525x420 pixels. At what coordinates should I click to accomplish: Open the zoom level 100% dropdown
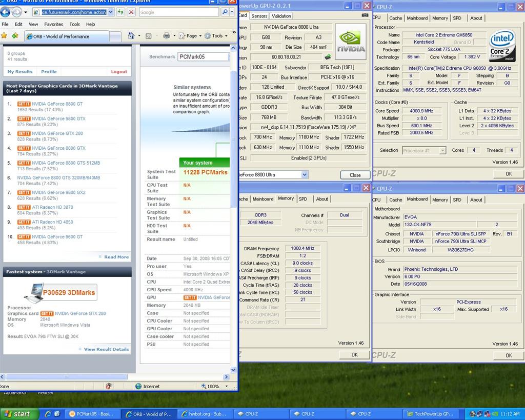227,386
